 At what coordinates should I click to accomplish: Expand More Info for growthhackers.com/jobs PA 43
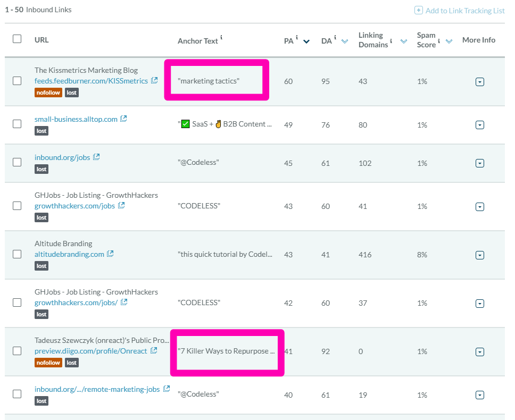pyautogui.click(x=480, y=207)
